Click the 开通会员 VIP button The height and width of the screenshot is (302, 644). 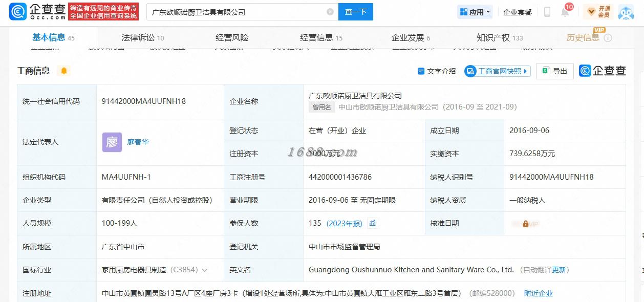coord(598,12)
